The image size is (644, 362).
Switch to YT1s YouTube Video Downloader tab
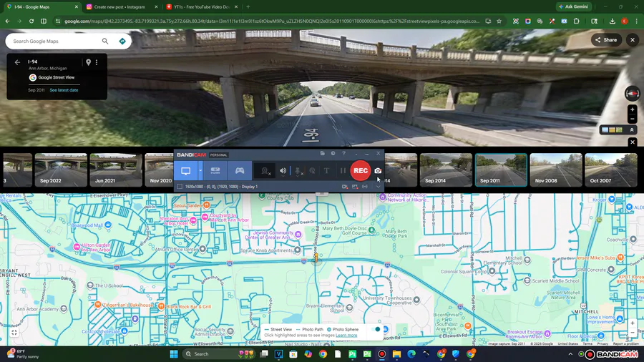click(x=201, y=7)
